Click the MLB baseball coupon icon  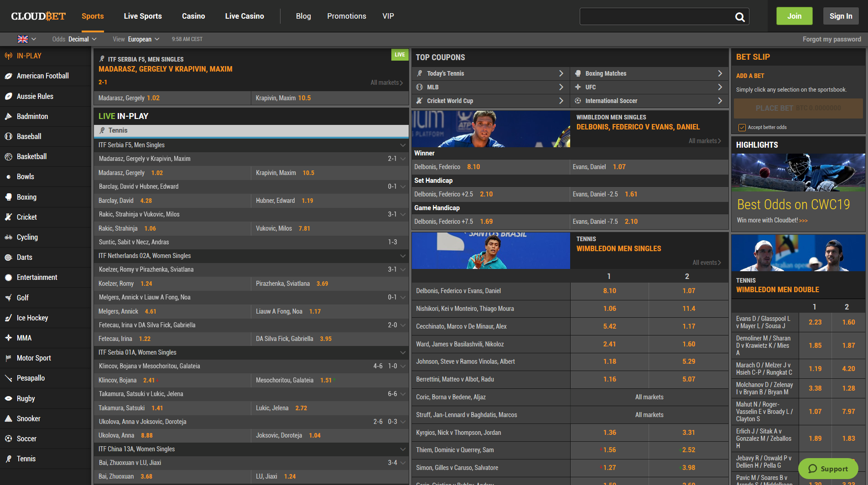click(x=420, y=87)
